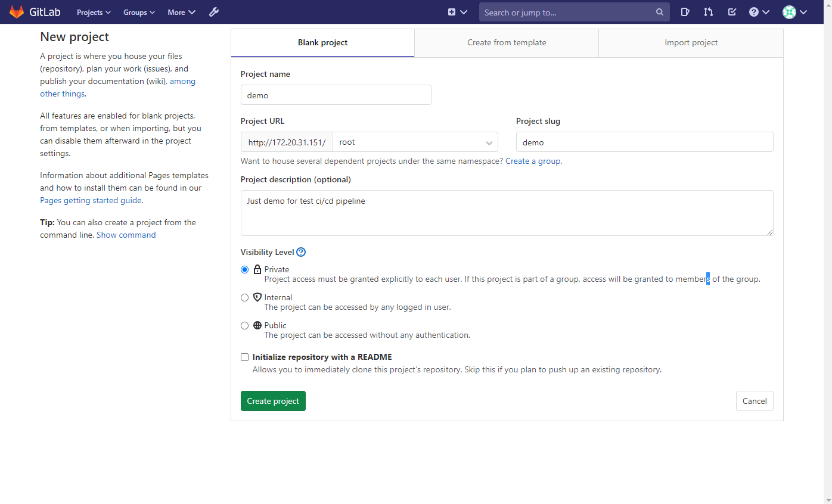Select Internal visibility level
Screen dimensions: 832x504
[x=244, y=297]
